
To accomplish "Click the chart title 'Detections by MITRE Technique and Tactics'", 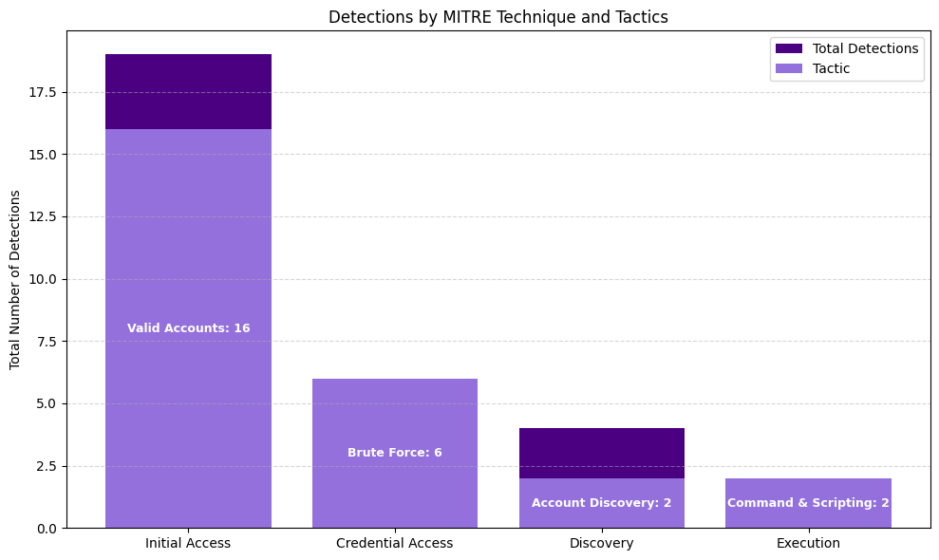I will coord(498,17).
